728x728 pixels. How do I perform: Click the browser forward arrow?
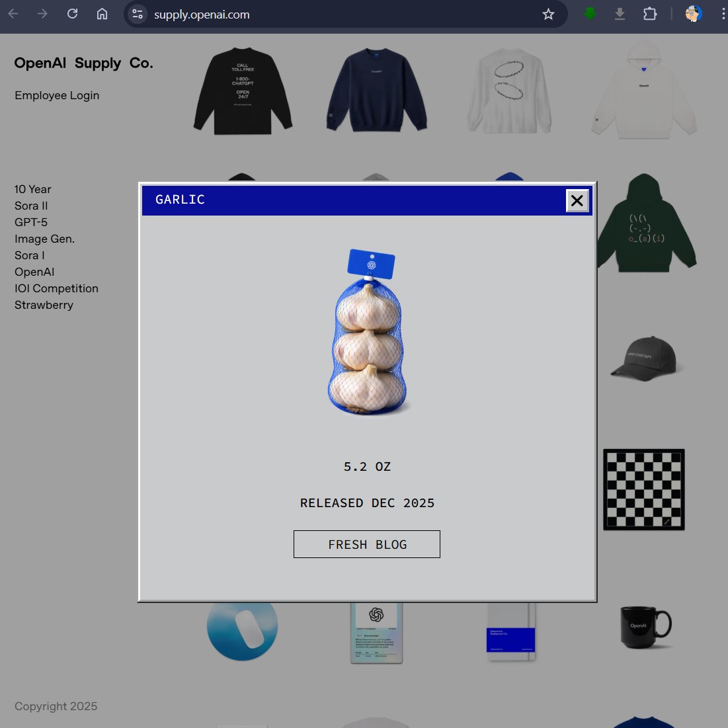tap(42, 14)
